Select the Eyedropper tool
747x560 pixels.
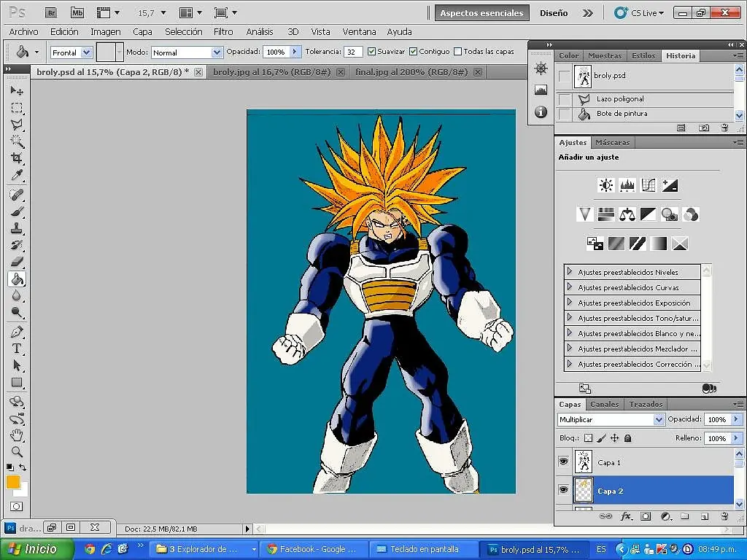[17, 175]
